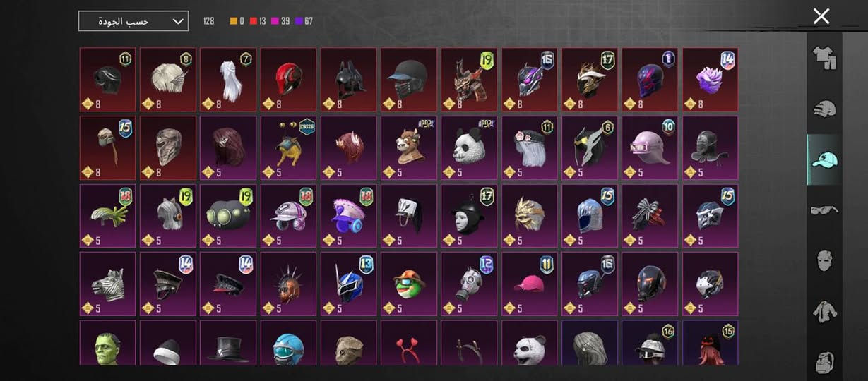Select the helmet category in sidebar
868x381 pixels.
click(824, 109)
